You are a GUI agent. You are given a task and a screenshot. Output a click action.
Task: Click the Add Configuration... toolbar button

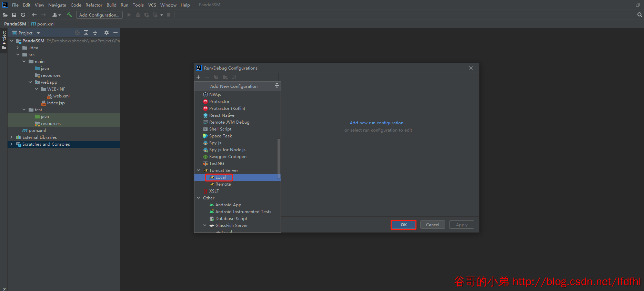point(99,15)
